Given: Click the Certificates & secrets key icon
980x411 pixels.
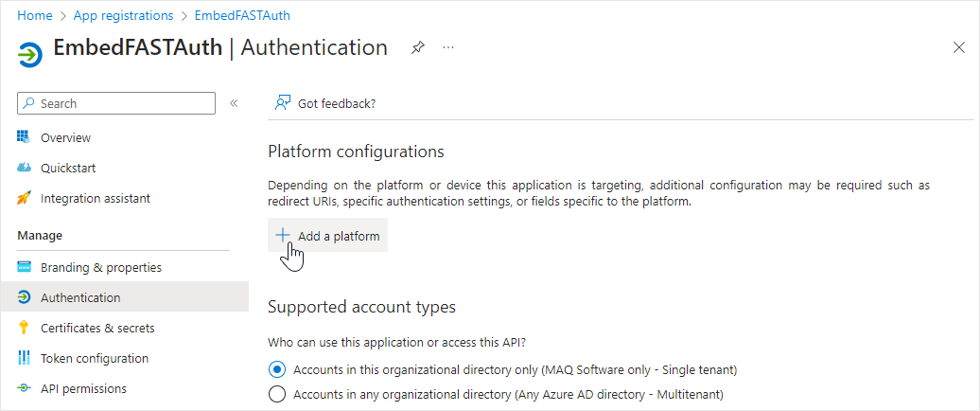Looking at the screenshot, I should click(x=25, y=328).
